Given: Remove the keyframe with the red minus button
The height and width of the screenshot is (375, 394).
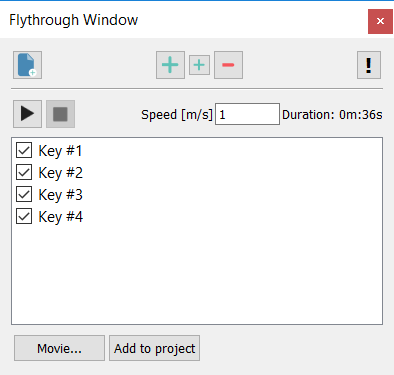Looking at the screenshot, I should tap(228, 65).
